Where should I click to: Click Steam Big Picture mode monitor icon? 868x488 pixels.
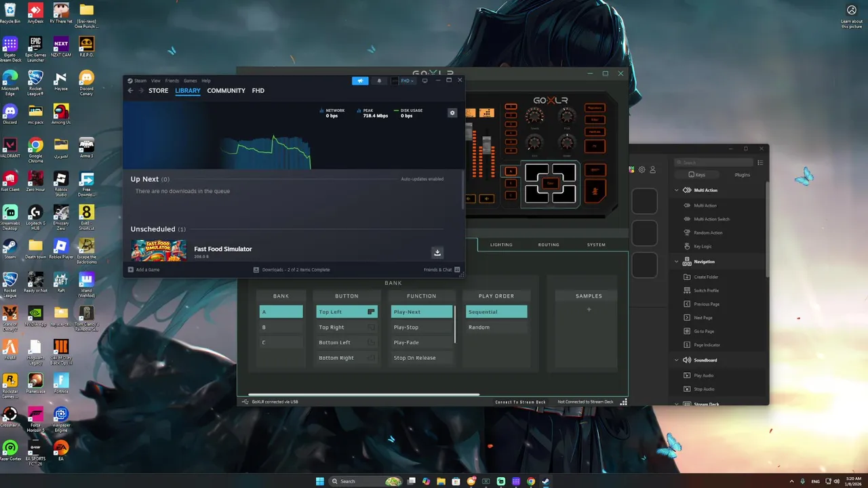(425, 81)
